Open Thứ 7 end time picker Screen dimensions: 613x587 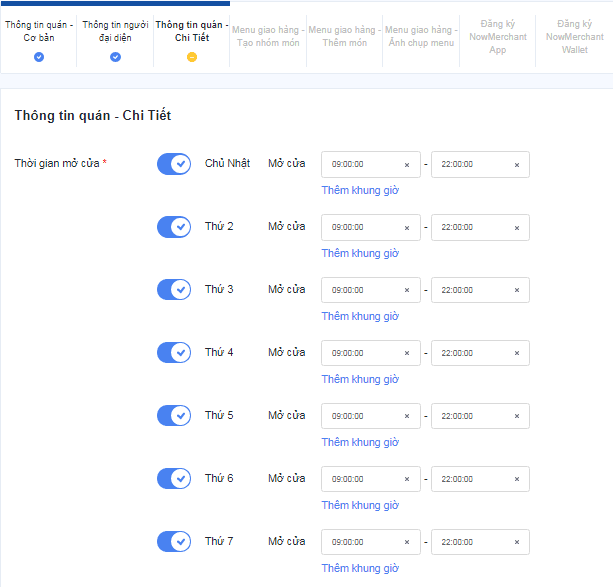tap(480, 542)
